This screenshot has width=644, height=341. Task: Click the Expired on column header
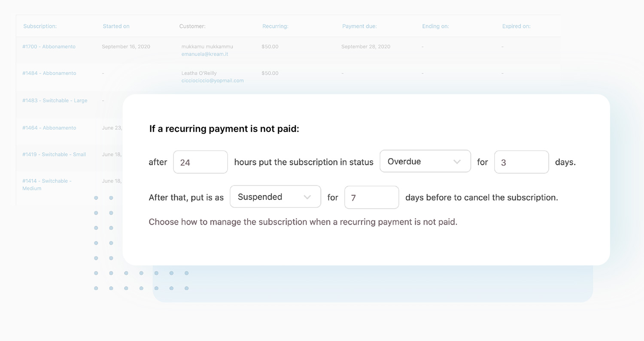[x=516, y=26]
